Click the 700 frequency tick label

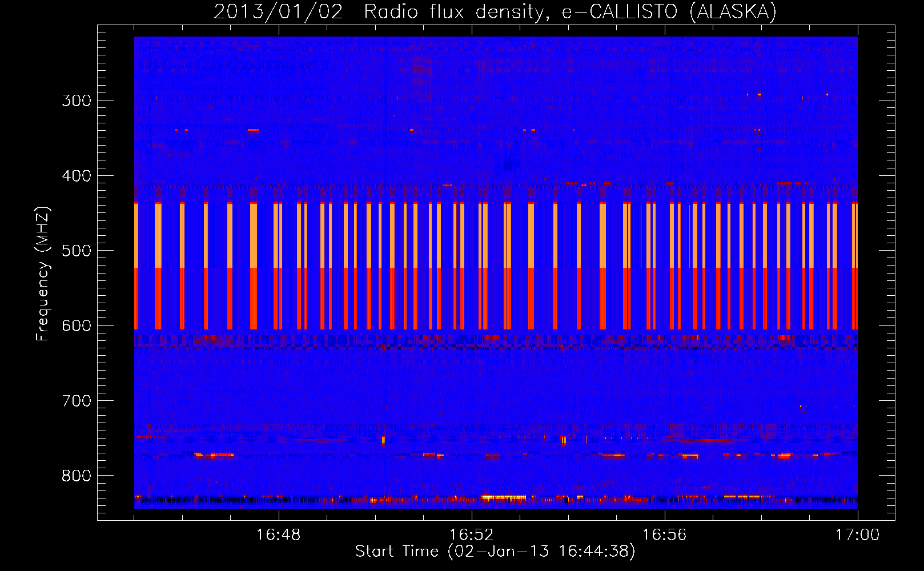point(77,401)
